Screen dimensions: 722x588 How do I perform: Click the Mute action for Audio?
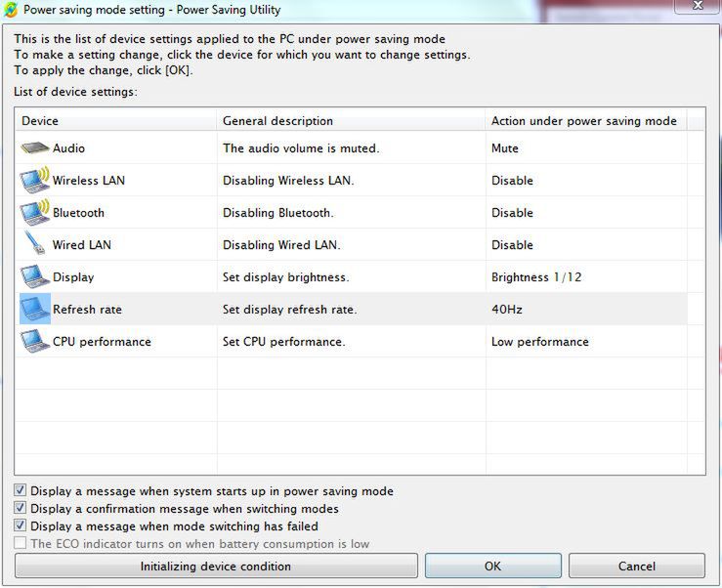505,148
